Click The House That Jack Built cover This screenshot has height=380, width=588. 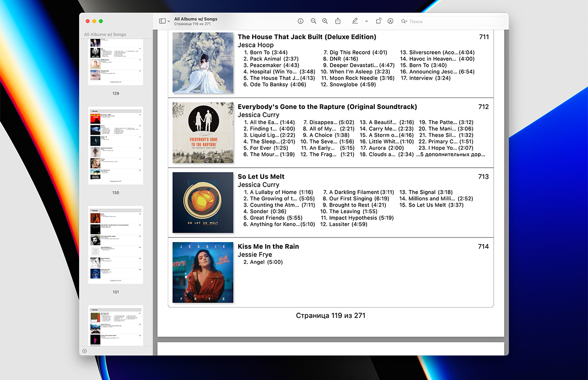203,63
